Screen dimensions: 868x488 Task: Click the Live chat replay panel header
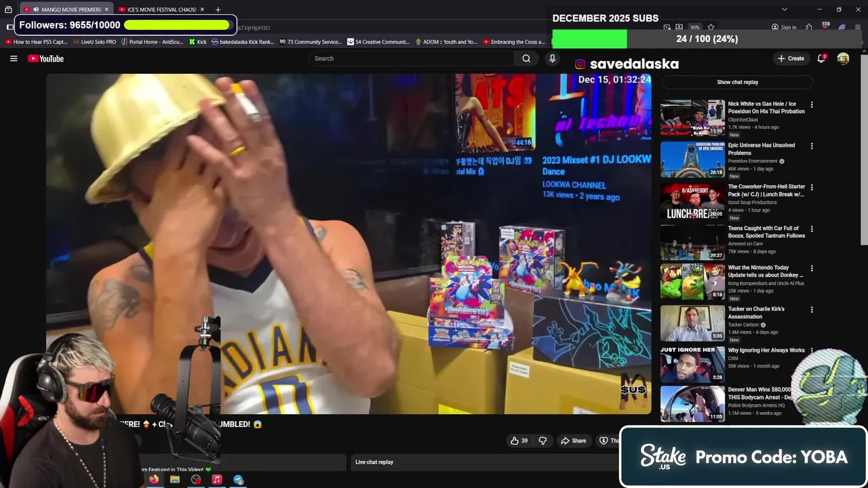tap(485, 462)
